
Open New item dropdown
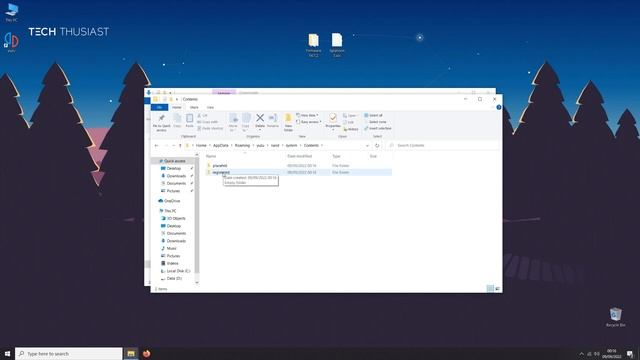[x=307, y=116]
